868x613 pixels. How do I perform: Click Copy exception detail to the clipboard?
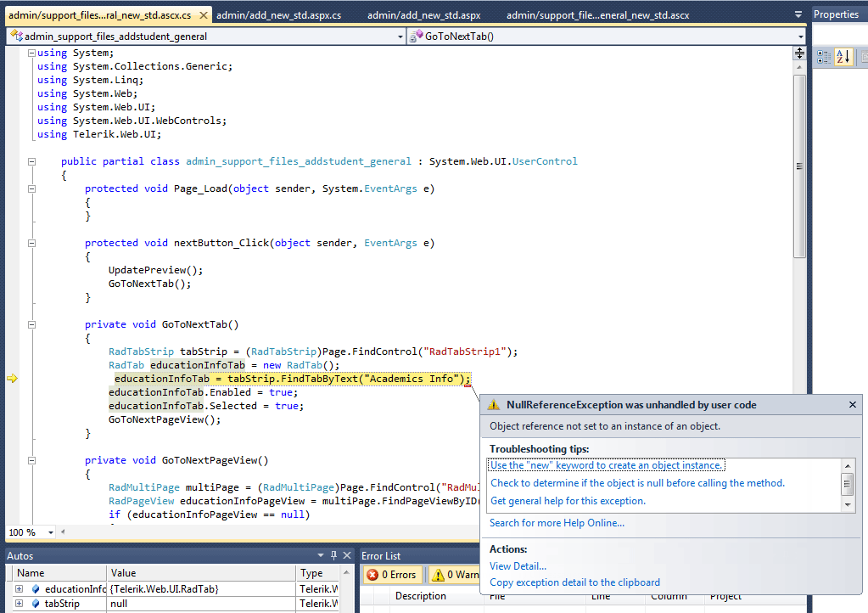point(574,582)
